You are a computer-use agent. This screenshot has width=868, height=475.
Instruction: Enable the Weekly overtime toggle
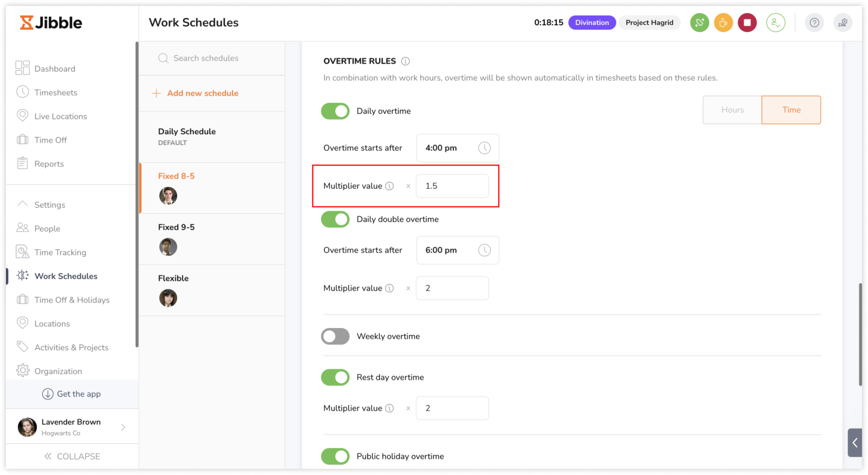click(335, 336)
